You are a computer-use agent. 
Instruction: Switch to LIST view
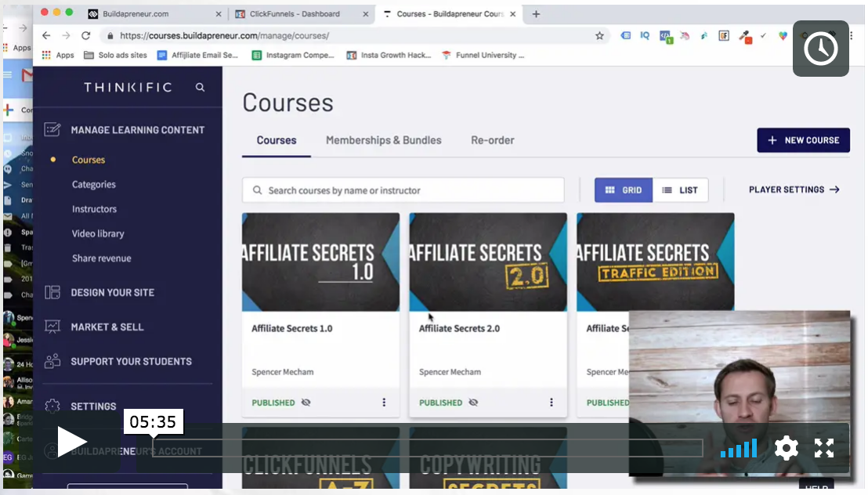coord(680,190)
